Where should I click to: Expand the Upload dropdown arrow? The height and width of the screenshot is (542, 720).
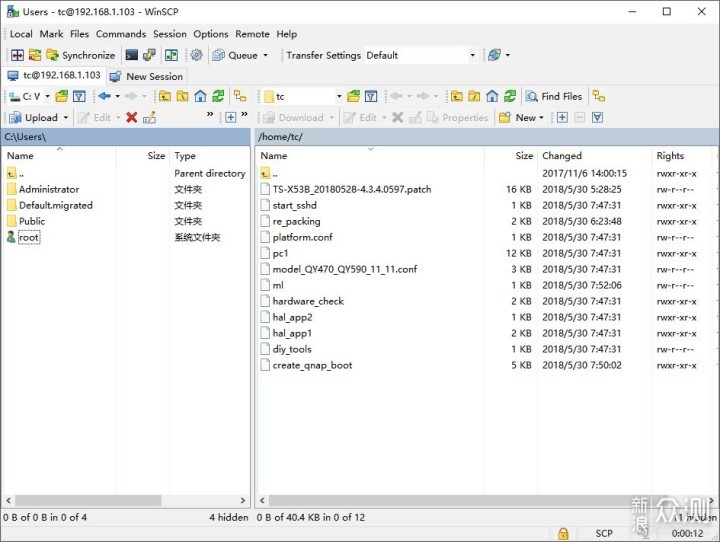point(66,118)
